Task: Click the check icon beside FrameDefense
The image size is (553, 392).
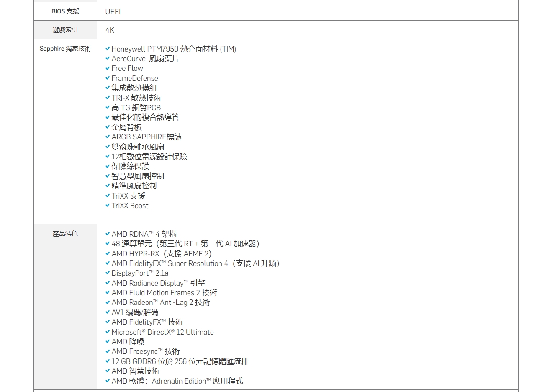Action: [x=108, y=78]
